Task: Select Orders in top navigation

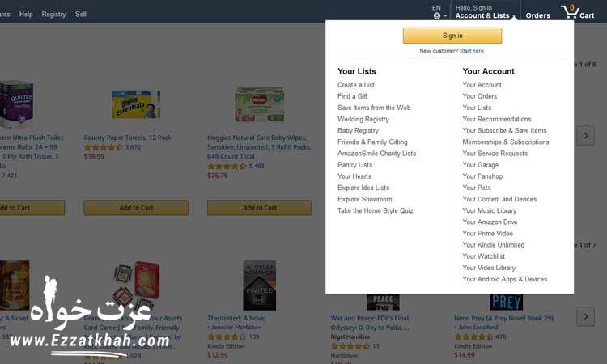Action: pos(537,15)
